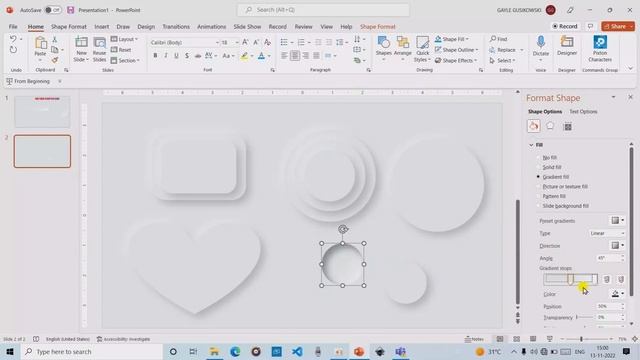Click the Share button

[618, 26]
